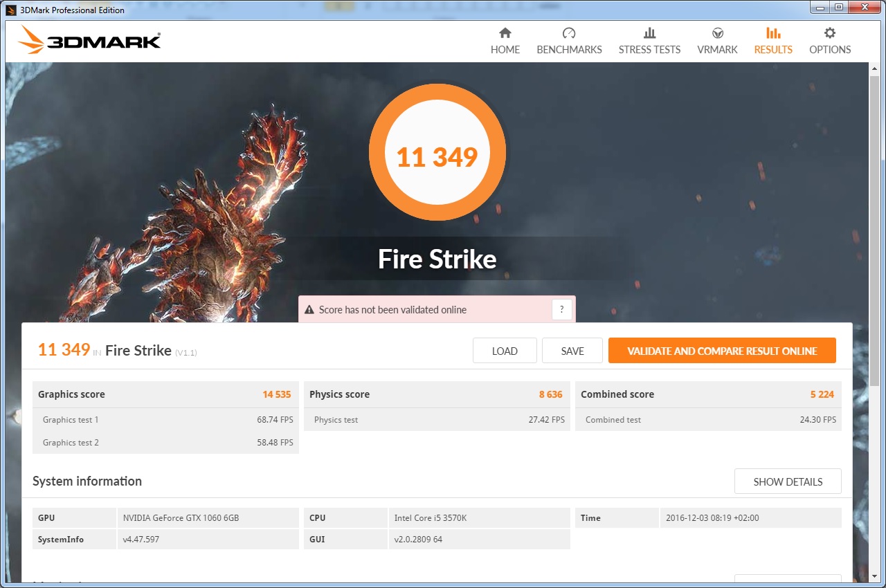Screen dimensions: 886x588
Task: Click the 3DMark logo in the header
Action: [89, 40]
